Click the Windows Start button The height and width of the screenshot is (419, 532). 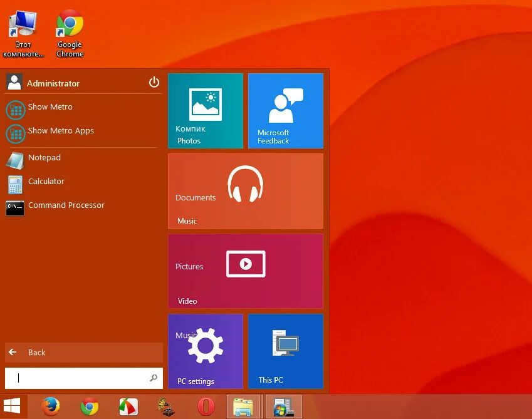[x=12, y=406]
